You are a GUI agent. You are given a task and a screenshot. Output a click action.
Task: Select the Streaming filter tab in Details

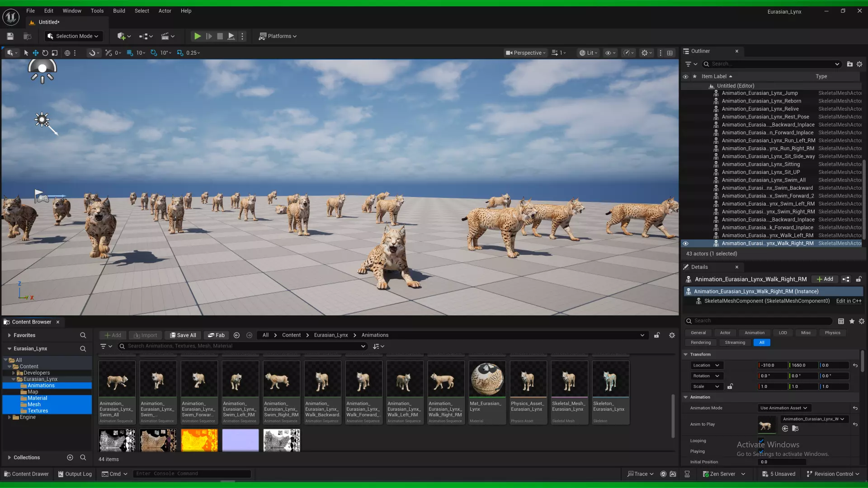(x=735, y=343)
